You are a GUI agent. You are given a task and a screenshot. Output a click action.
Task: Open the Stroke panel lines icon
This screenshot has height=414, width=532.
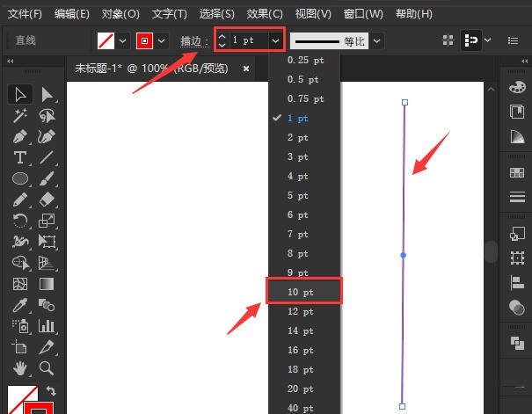[517, 197]
